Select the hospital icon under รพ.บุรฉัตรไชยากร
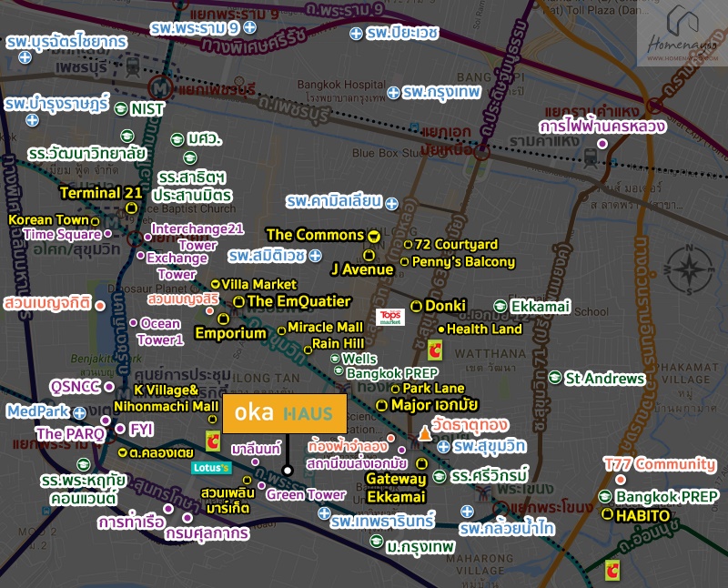The height and width of the screenshot is (588, 728). 25,57
